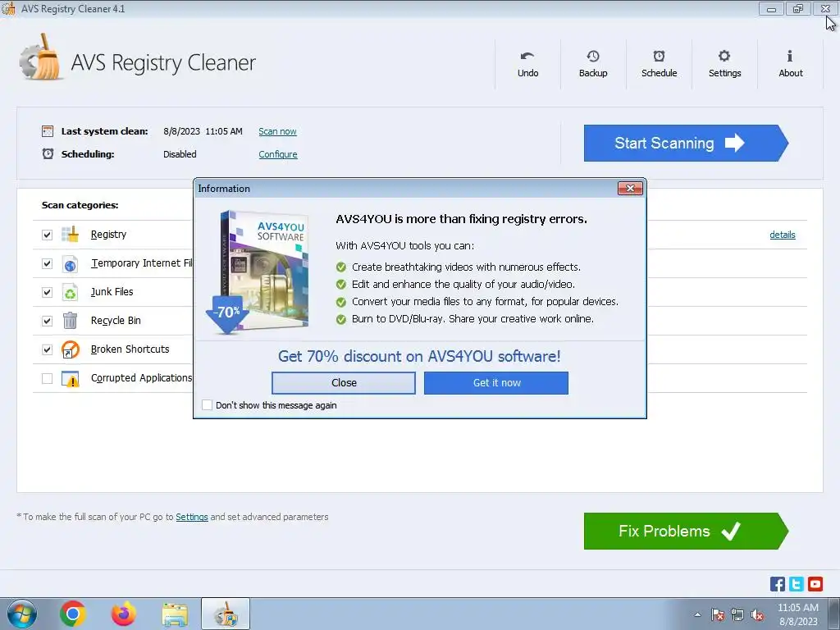Click the Scan now link
Image resolution: width=840 pixels, height=630 pixels.
tap(277, 131)
